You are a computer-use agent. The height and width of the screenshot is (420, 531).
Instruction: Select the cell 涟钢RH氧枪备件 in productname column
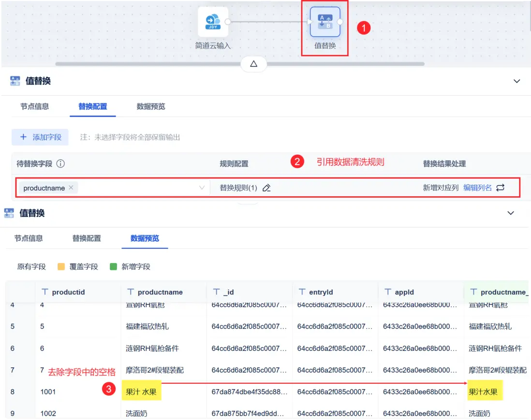tap(152, 348)
